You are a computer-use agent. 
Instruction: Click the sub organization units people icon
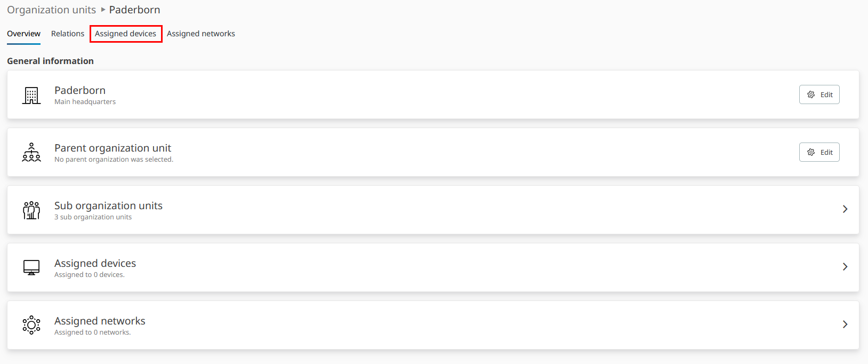(x=31, y=210)
